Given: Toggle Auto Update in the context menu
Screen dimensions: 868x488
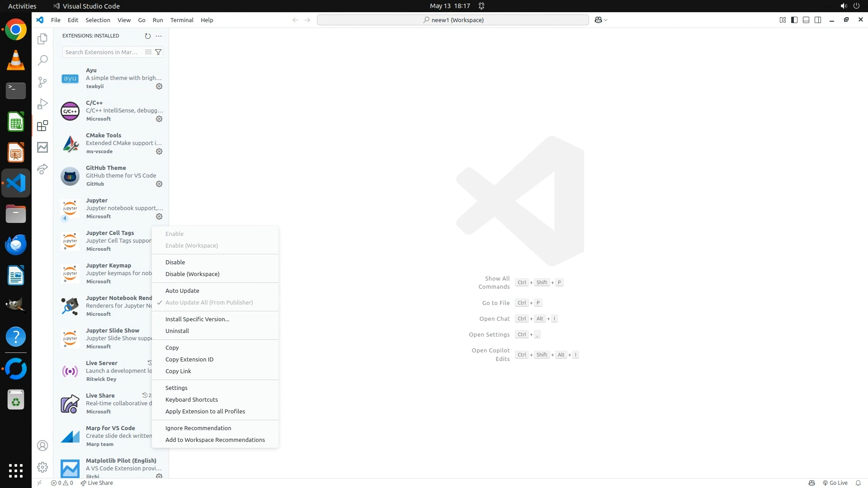Looking at the screenshot, I should click(182, 291).
